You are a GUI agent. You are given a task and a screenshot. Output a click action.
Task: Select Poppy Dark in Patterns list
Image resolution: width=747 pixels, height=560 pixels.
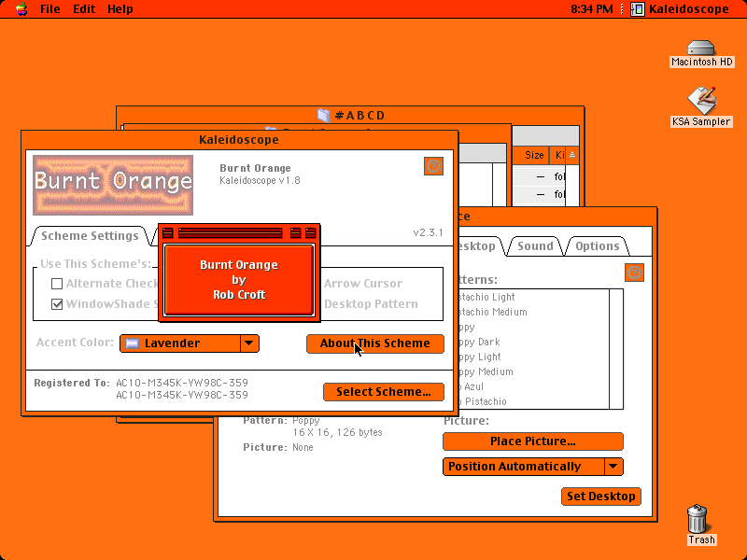pos(530,342)
